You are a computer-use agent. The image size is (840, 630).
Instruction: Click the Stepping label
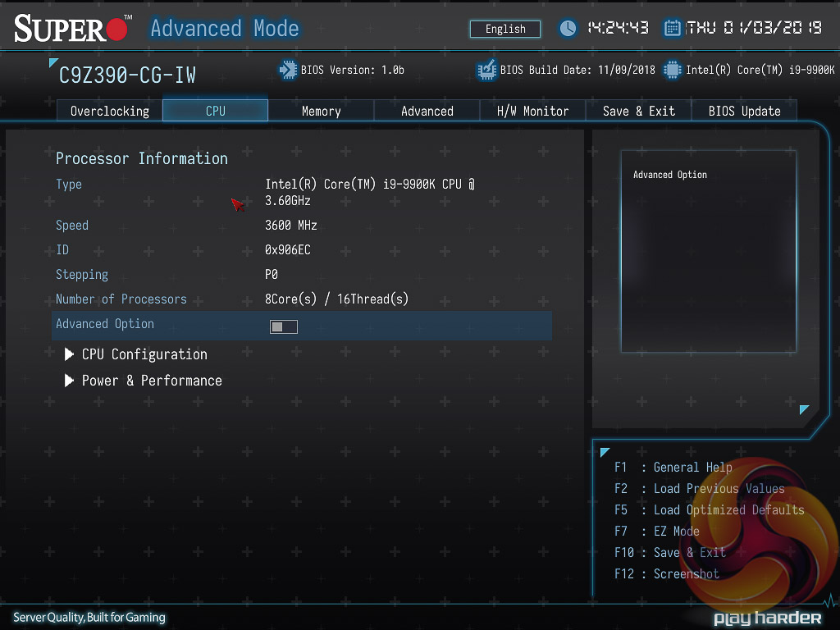[82, 275]
